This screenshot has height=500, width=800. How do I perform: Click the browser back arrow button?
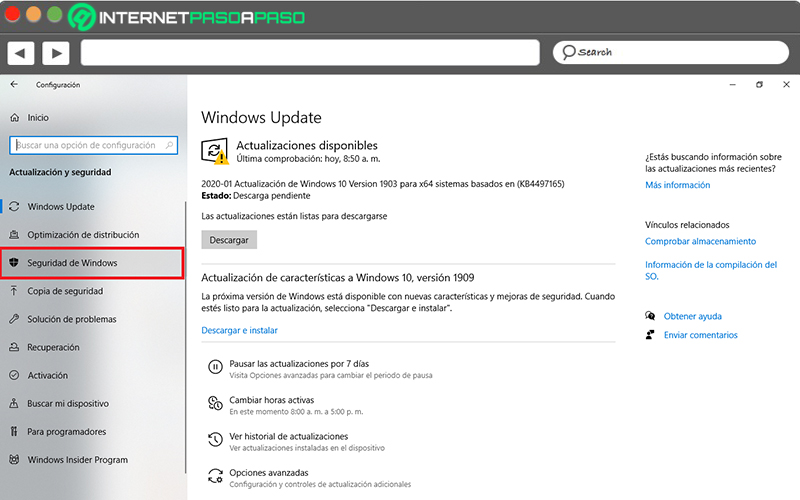(21, 52)
